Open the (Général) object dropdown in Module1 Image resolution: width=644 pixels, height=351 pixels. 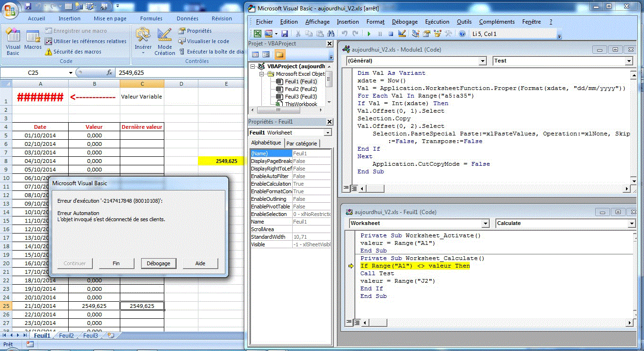click(x=483, y=61)
